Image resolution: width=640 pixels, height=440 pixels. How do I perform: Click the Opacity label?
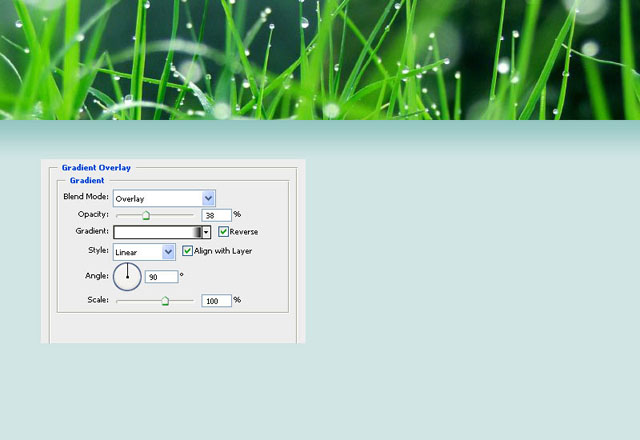93,214
